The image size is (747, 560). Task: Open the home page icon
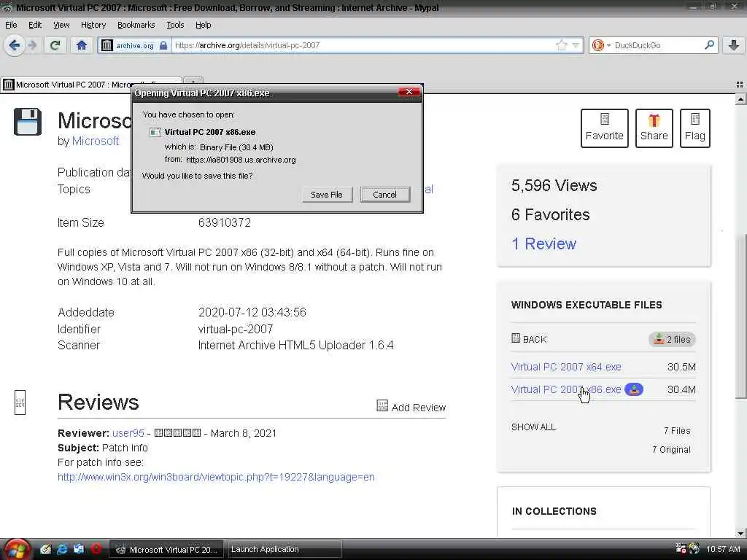pyautogui.click(x=82, y=45)
